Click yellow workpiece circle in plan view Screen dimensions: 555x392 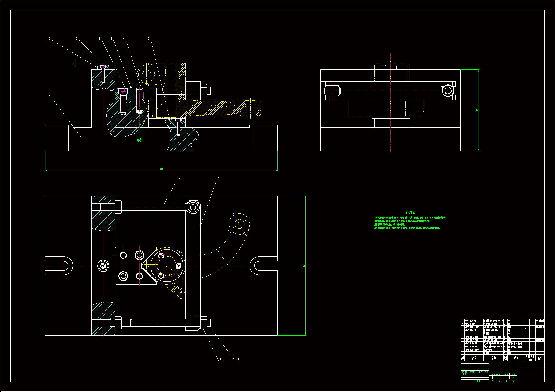click(x=239, y=224)
